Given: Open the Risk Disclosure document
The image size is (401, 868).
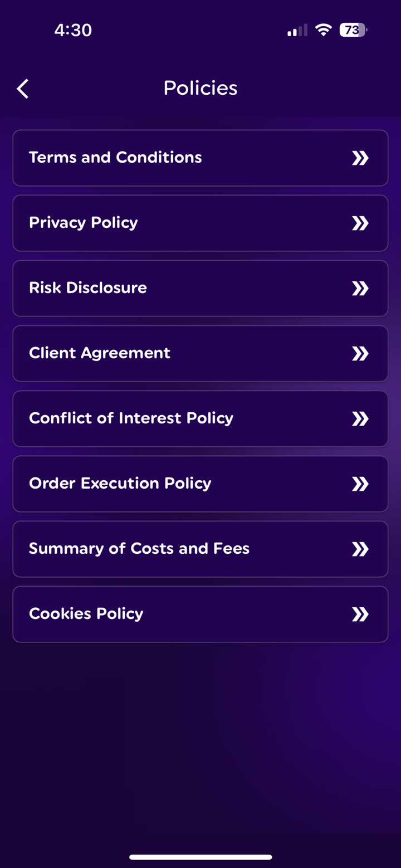Looking at the screenshot, I should pos(88,288).
